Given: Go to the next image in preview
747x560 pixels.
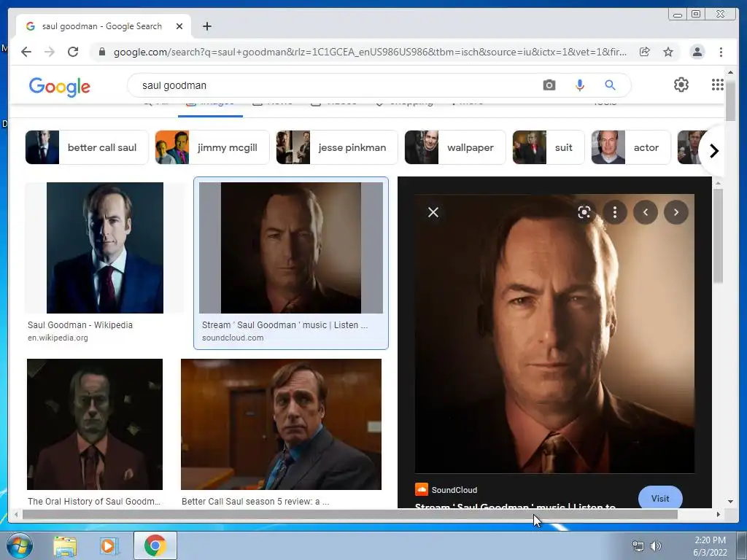Looking at the screenshot, I should [676, 212].
